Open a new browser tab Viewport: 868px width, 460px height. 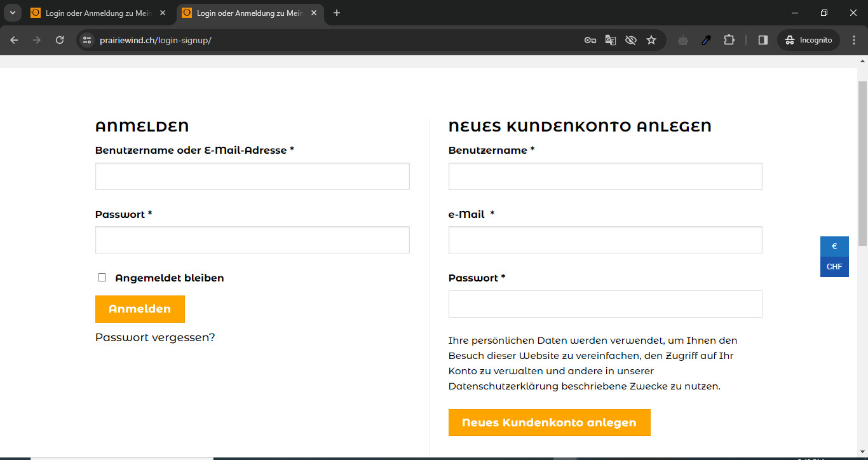point(337,13)
